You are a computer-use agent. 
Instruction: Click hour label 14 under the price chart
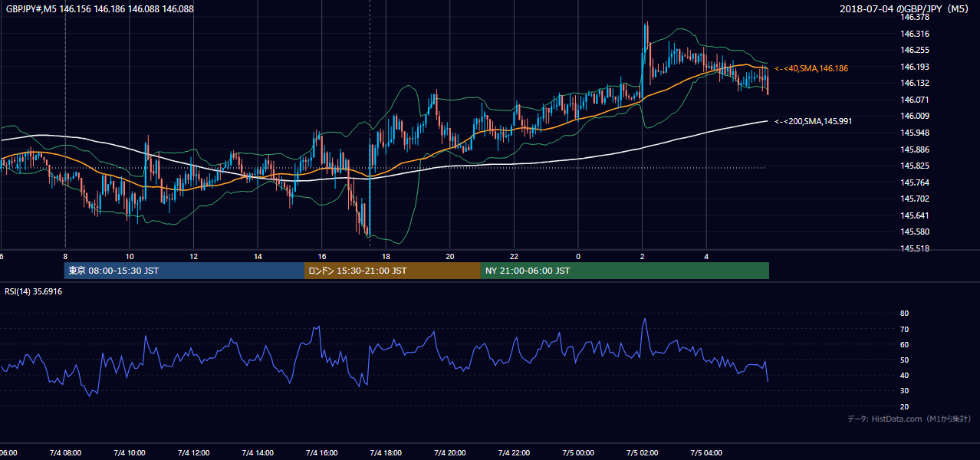click(258, 257)
